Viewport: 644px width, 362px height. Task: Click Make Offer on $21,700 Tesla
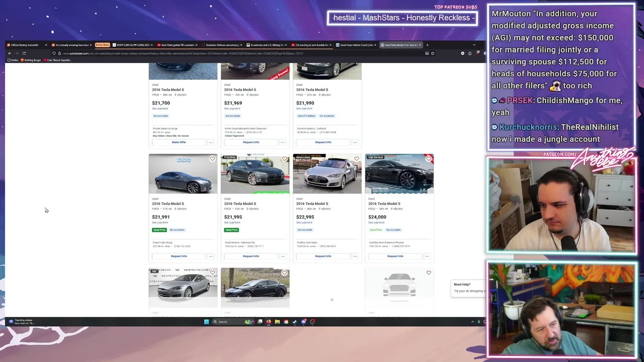[x=179, y=142]
